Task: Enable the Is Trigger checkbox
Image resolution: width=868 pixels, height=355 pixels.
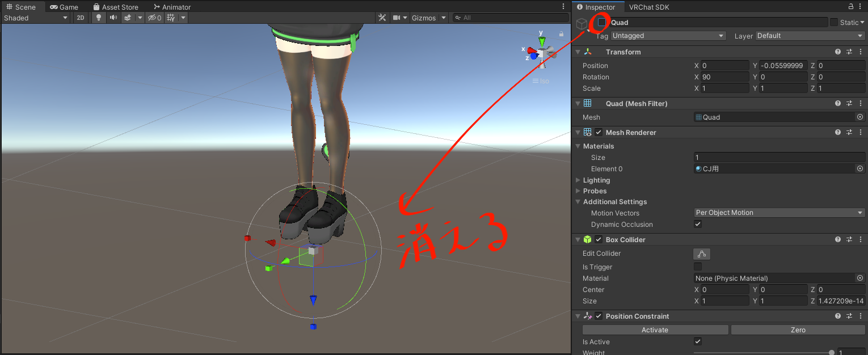Action: 698,267
